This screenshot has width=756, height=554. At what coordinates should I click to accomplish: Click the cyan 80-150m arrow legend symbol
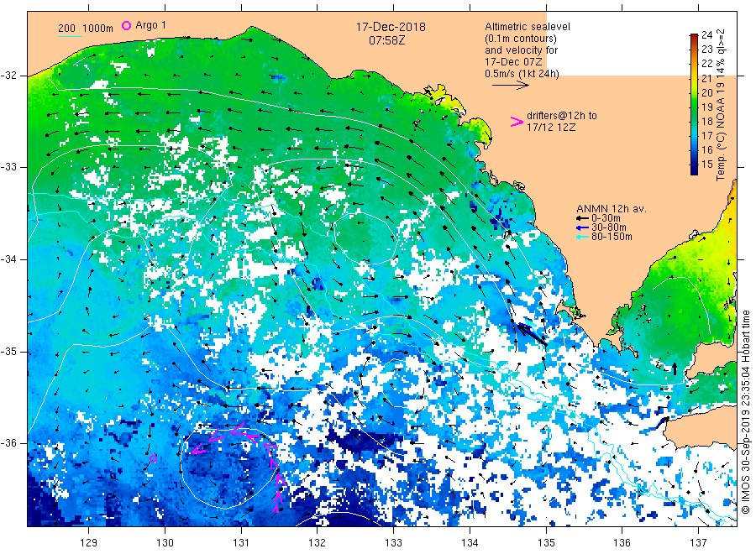(582, 237)
